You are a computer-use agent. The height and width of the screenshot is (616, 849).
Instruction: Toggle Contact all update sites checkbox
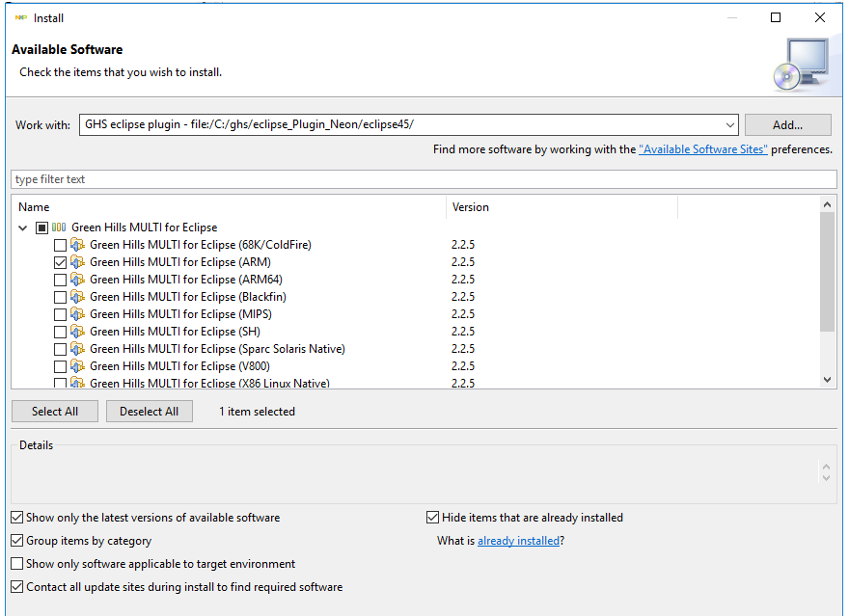(x=17, y=587)
